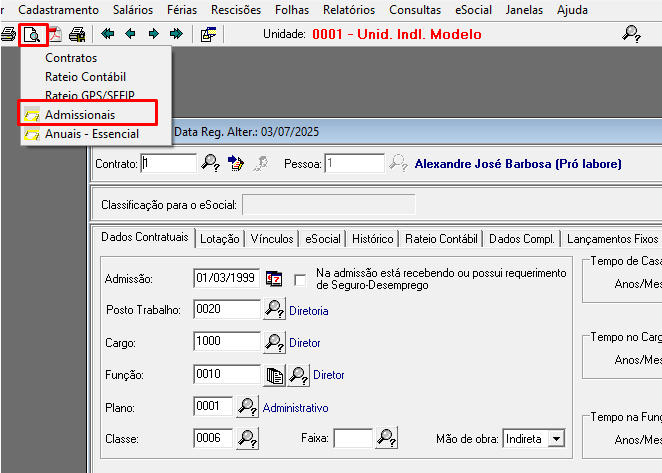Screen dimensions: 662x473
Task: Enable the Seguro-Desemprego admission checkbox
Action: click(x=300, y=279)
